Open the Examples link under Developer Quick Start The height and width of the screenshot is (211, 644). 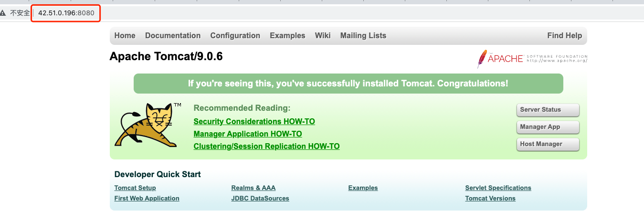[363, 188]
